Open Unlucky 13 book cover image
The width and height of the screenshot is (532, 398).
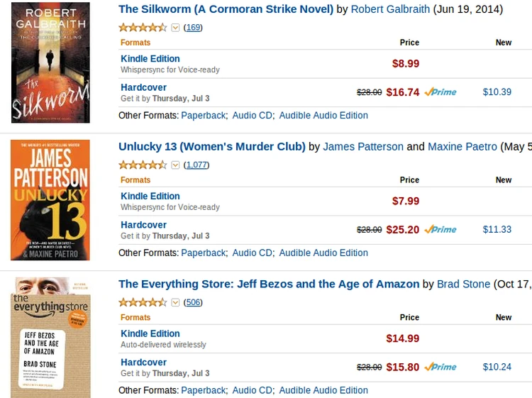[50, 200]
